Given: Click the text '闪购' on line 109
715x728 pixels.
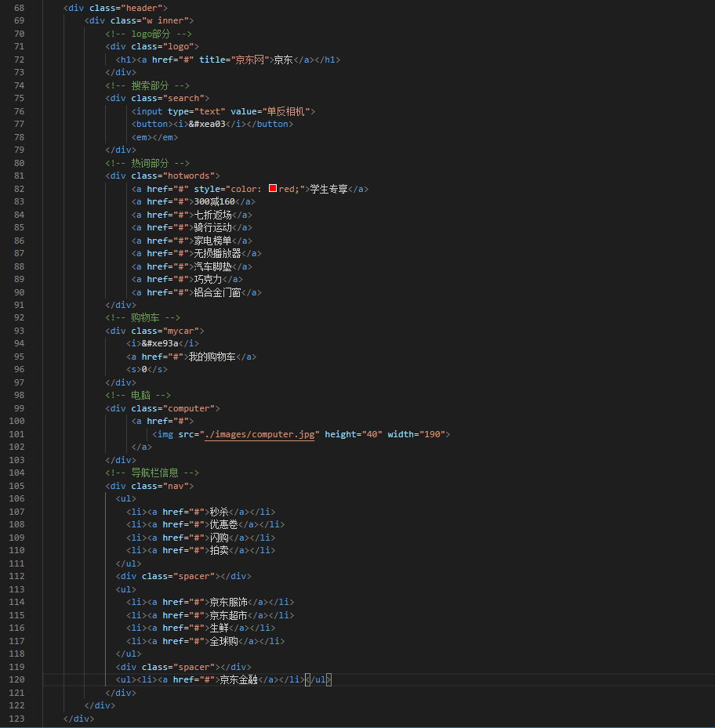Looking at the screenshot, I should (219, 538).
